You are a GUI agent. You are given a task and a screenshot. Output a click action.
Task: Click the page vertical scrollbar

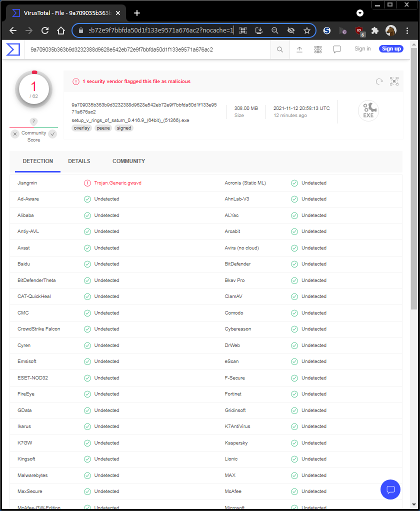pos(414,178)
